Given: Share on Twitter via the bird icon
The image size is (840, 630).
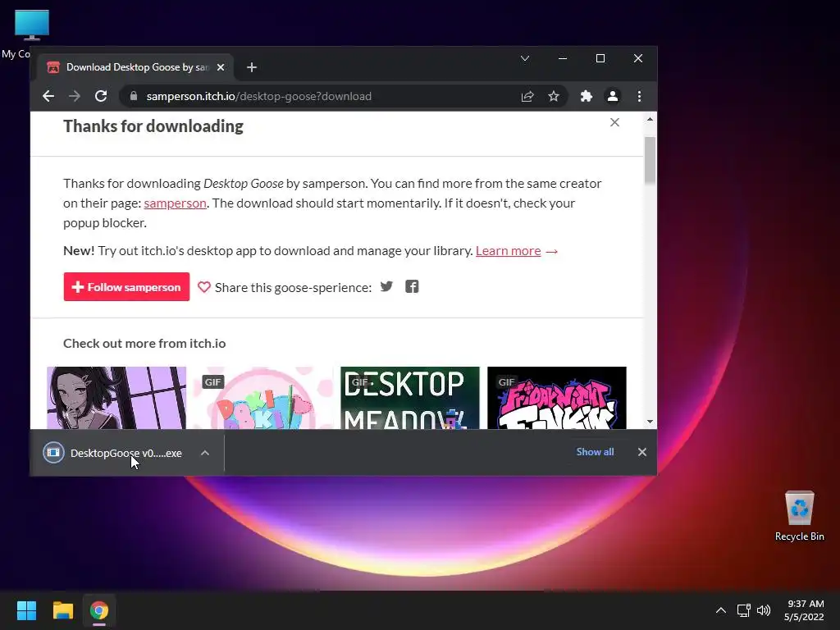Looking at the screenshot, I should pos(386,286).
